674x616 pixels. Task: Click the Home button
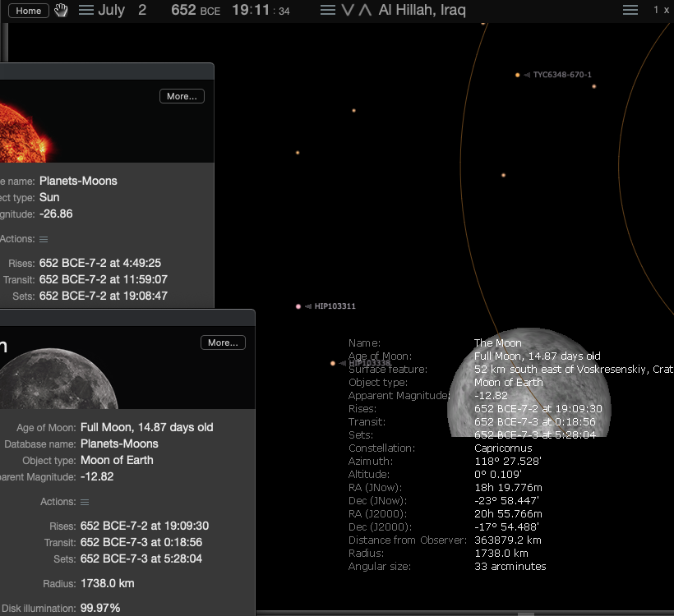point(29,11)
